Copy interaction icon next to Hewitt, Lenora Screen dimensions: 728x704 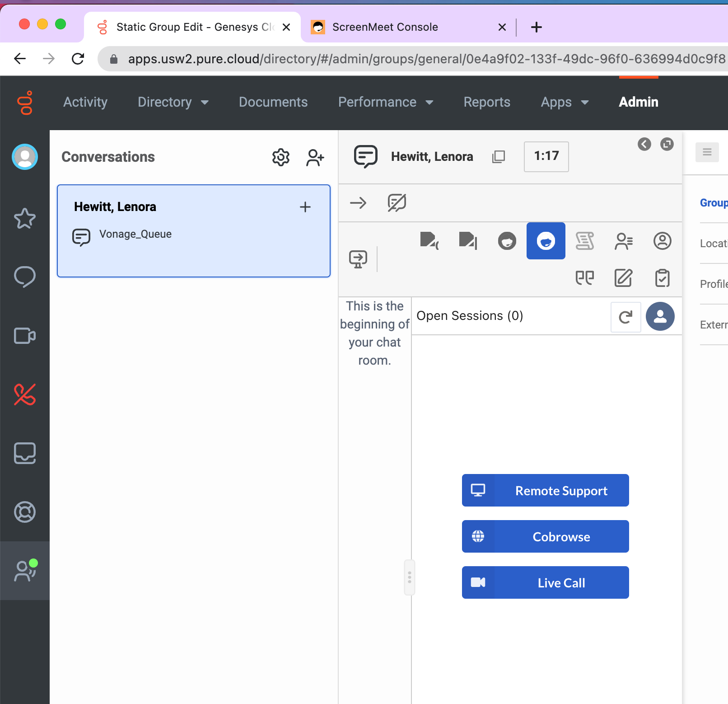coord(499,157)
